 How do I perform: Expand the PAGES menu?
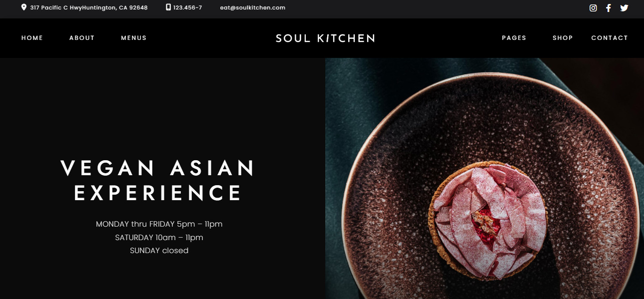tap(514, 38)
